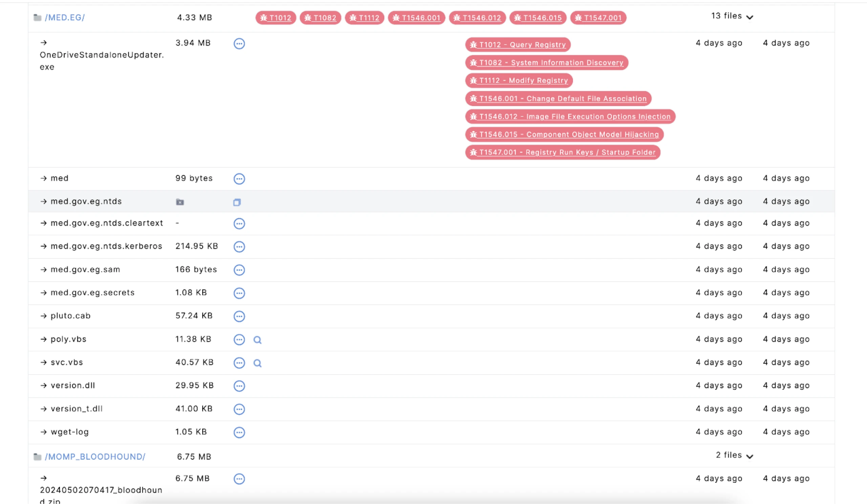
Task: Select poly.vbs file name
Action: 69,339
